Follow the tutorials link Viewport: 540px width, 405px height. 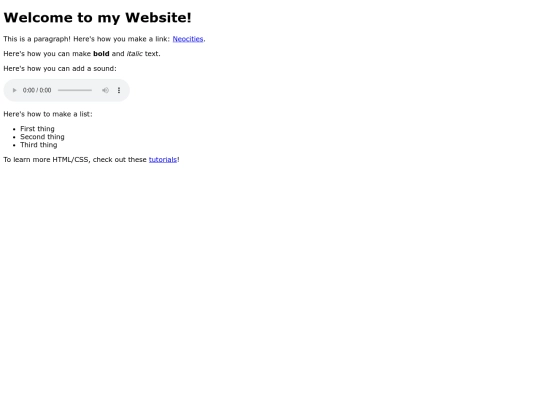pyautogui.click(x=163, y=159)
